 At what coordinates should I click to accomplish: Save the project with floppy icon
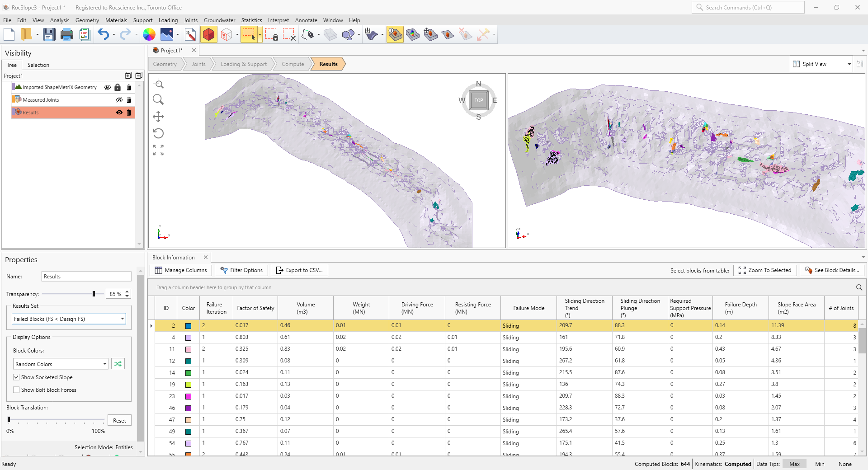(x=49, y=34)
